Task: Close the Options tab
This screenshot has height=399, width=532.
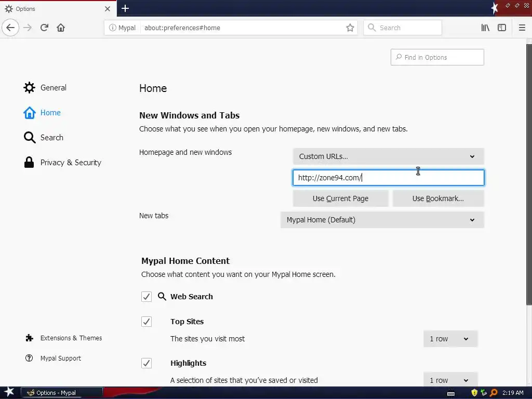Action: click(108, 9)
